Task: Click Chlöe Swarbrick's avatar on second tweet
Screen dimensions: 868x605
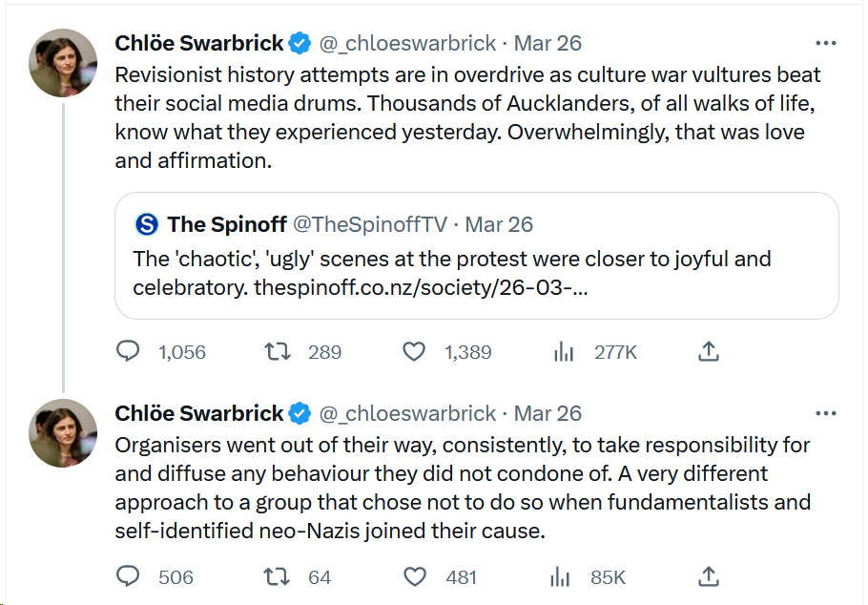Action: tap(63, 433)
